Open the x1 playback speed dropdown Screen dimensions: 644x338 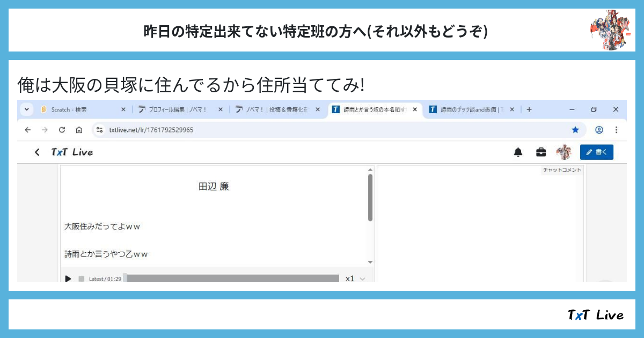pos(355,278)
